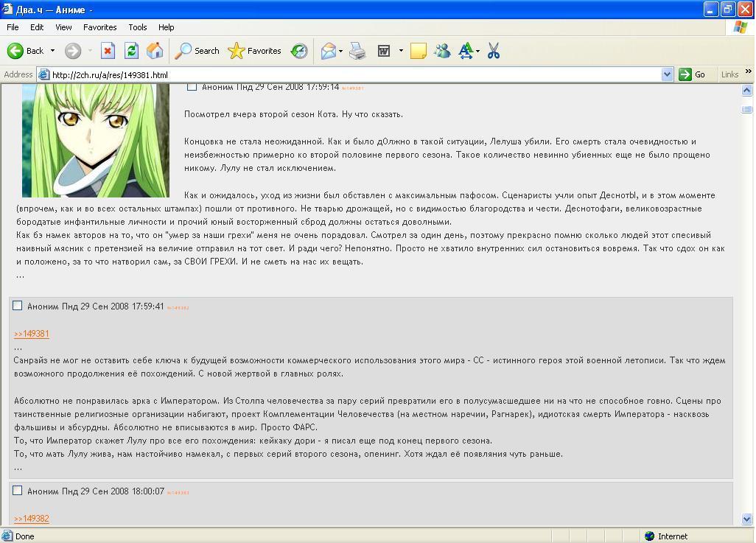Click the Done status page icon

7,536
